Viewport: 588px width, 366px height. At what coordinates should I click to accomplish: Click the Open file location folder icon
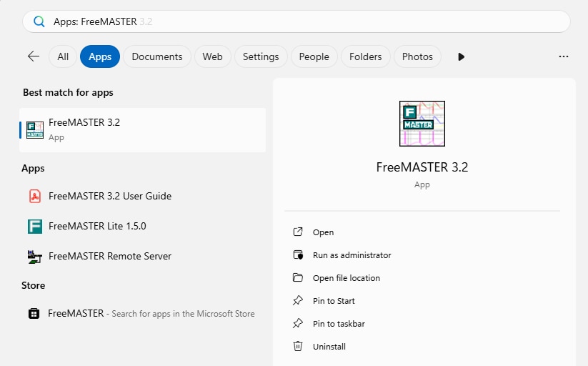(x=298, y=277)
